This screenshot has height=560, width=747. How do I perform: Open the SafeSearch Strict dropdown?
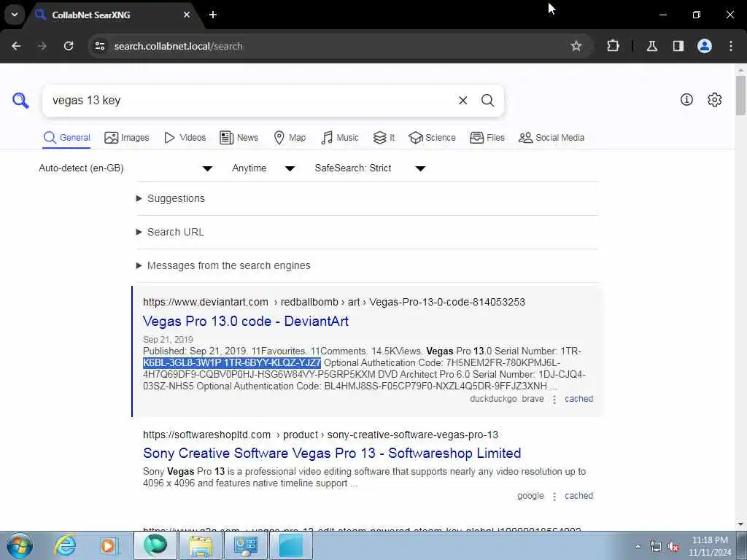(x=370, y=168)
